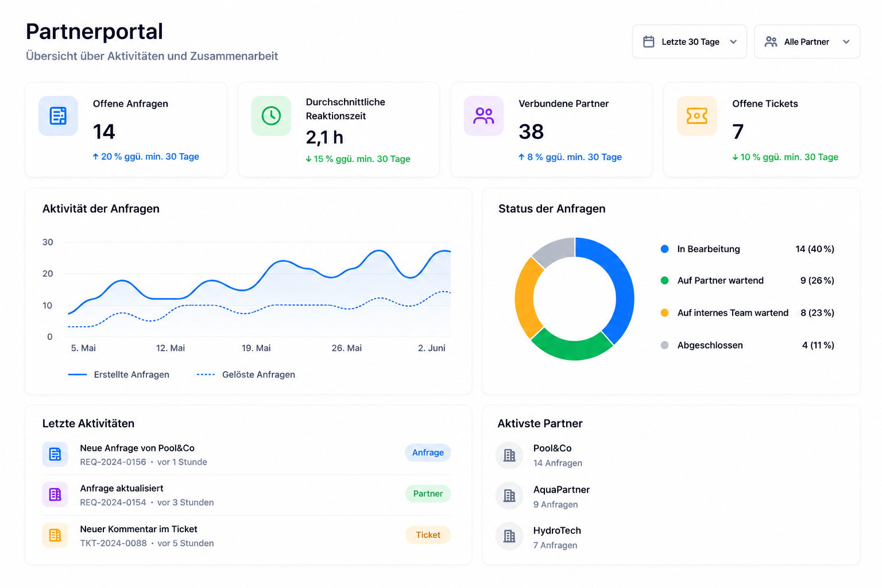
Task: Click down arrow next to 15 % trend
Action: [x=308, y=159]
